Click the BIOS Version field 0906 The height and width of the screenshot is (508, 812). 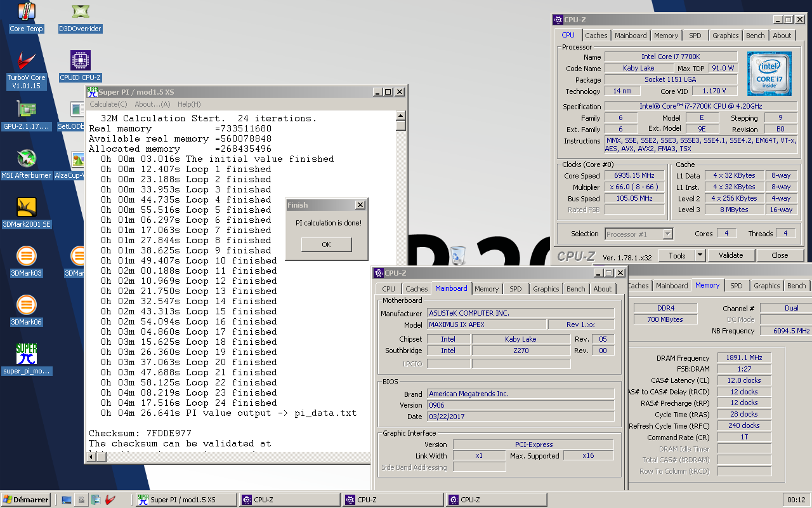click(x=520, y=405)
